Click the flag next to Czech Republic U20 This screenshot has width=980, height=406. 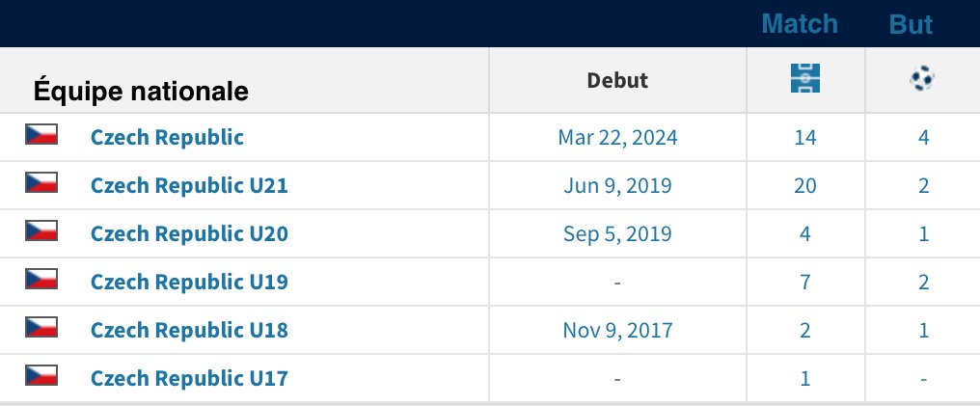tap(41, 230)
